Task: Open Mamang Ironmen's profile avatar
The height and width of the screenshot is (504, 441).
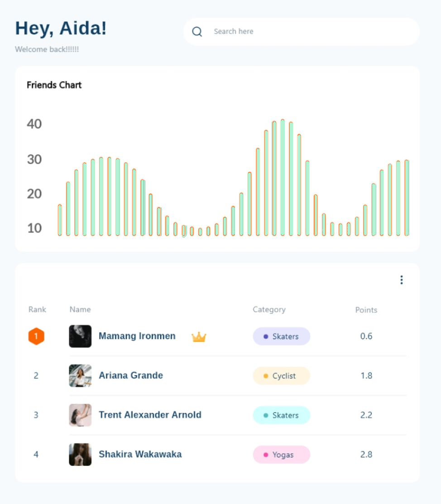Action: point(80,336)
